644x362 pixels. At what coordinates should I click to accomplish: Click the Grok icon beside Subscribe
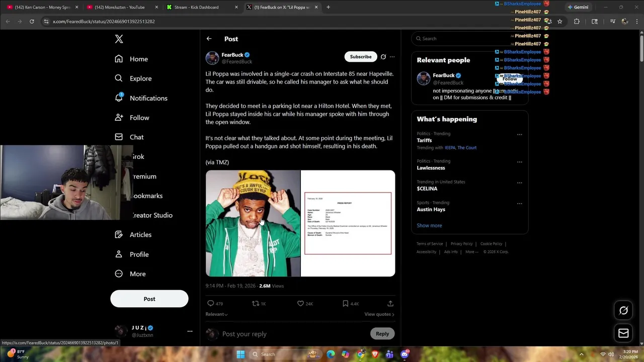[383, 57]
